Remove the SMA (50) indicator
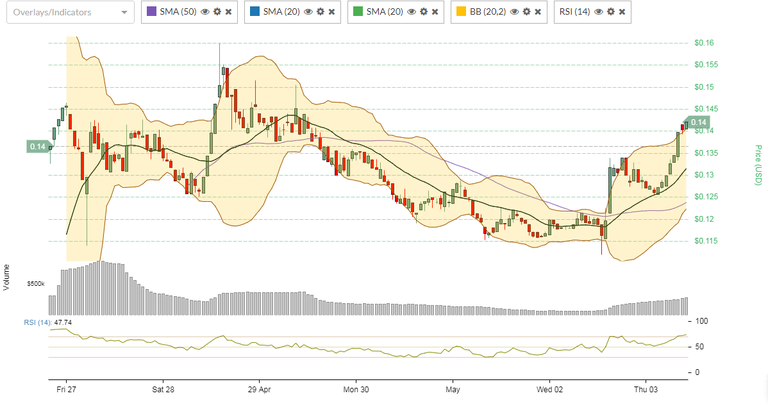The width and height of the screenshot is (768, 414). click(228, 12)
